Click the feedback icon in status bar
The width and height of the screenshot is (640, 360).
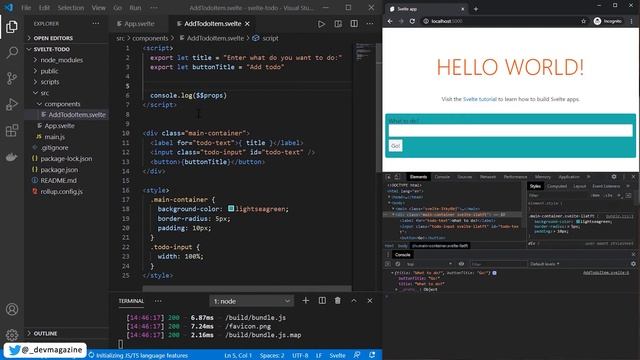pos(357,356)
